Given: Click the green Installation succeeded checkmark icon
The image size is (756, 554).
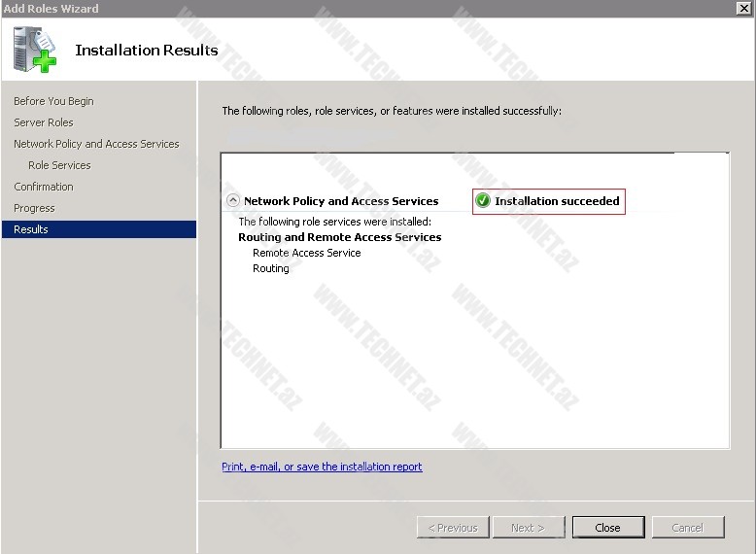Looking at the screenshot, I should 483,201.
